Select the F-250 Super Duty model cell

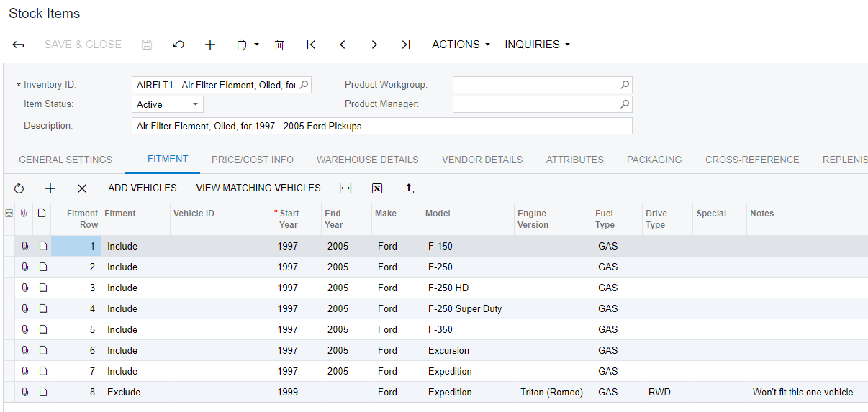pos(468,308)
